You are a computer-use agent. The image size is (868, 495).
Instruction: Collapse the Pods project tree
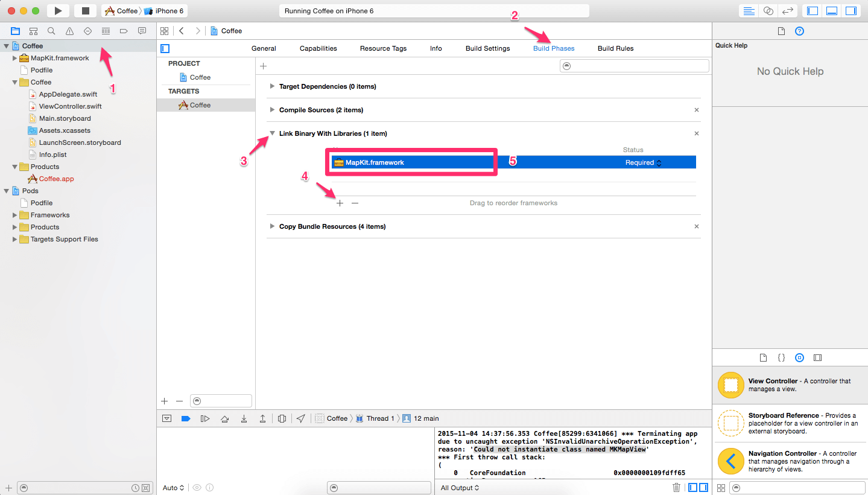[x=7, y=191]
